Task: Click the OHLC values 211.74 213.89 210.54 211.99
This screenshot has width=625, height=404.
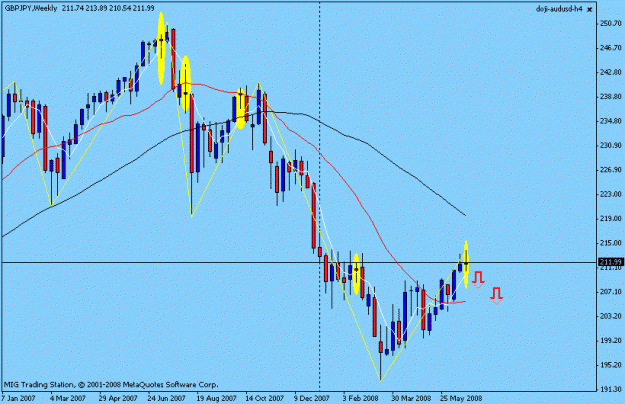Action: coord(108,8)
